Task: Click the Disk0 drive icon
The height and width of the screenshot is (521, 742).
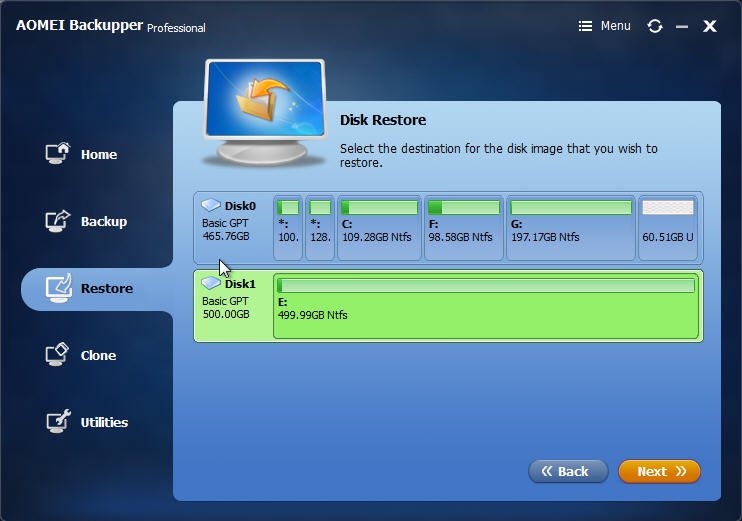Action: [x=211, y=205]
